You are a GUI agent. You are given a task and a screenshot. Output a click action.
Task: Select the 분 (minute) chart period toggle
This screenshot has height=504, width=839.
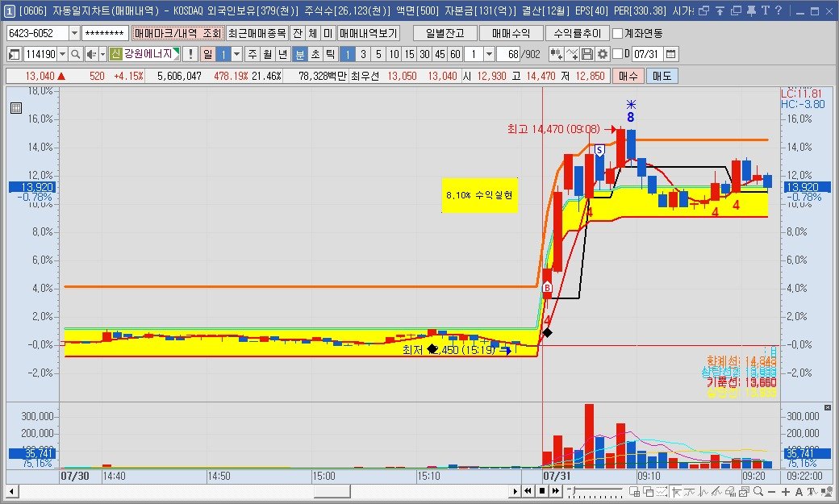pos(299,54)
